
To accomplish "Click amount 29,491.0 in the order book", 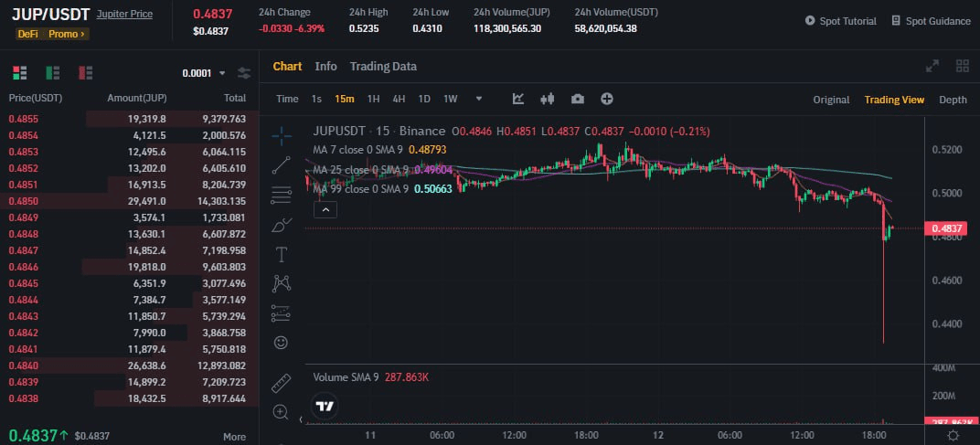I will point(147,201).
